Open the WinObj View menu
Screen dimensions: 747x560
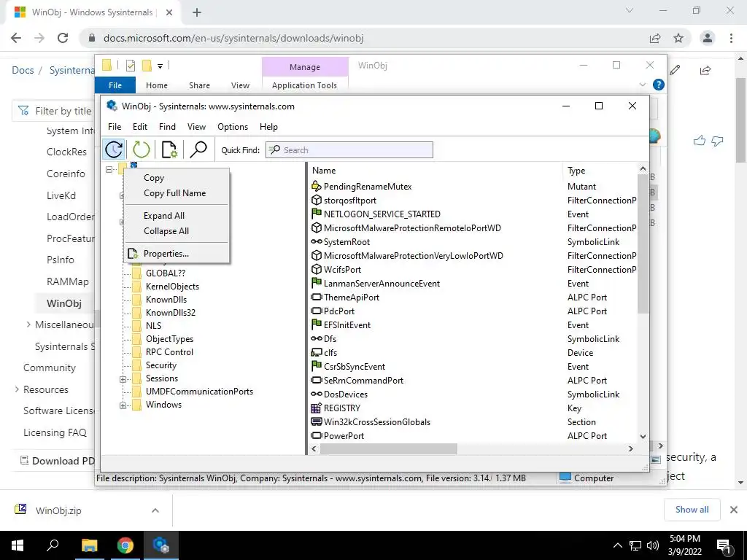tap(196, 127)
